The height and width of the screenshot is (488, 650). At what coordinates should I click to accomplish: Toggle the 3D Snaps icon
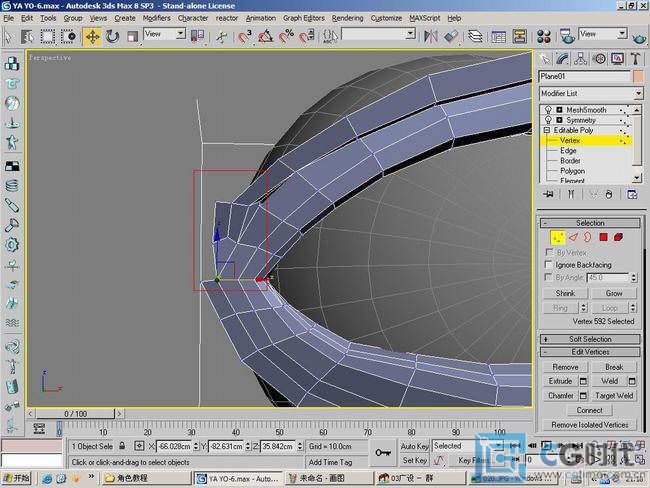245,36
